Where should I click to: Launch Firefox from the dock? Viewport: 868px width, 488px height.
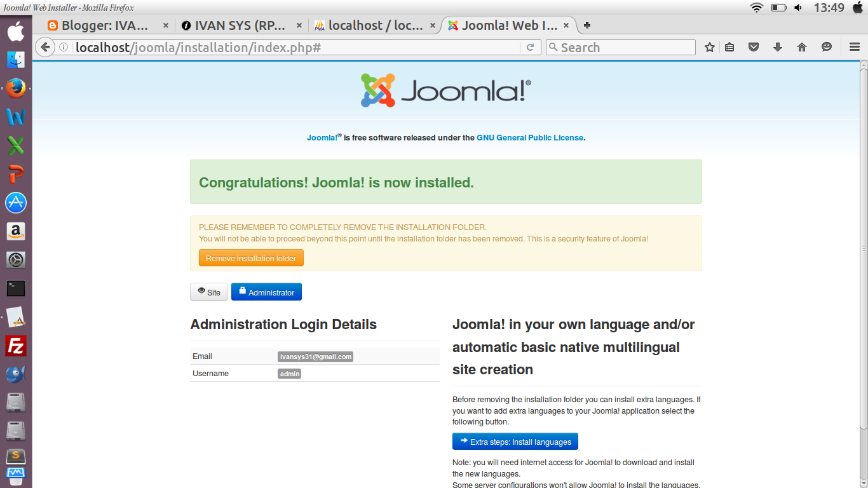click(x=16, y=88)
